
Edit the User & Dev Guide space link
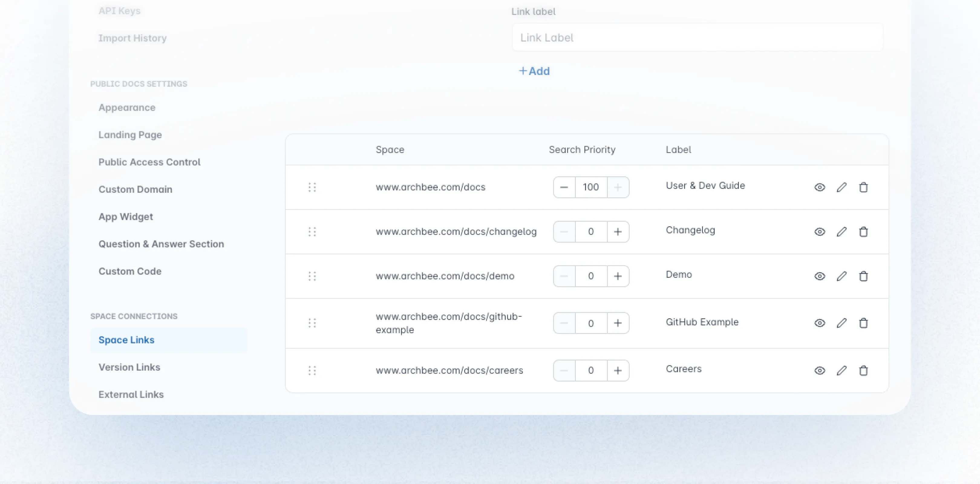coord(841,187)
